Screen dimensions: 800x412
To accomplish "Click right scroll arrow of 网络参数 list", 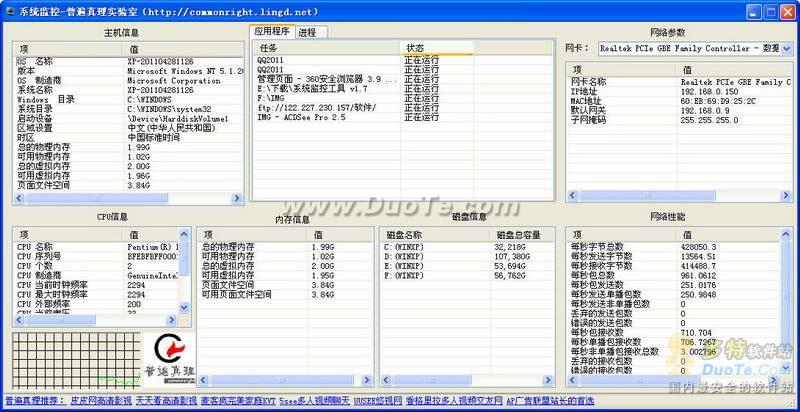I will (x=786, y=196).
